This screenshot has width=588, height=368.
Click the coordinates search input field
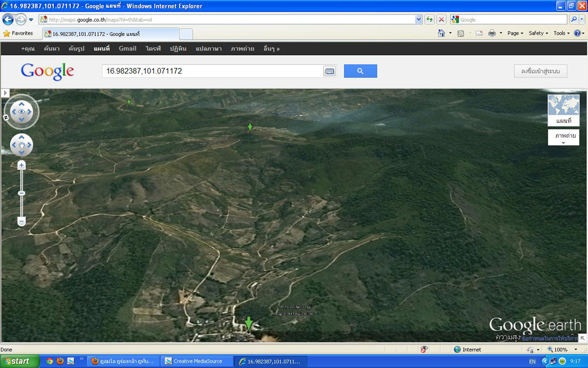tap(213, 71)
